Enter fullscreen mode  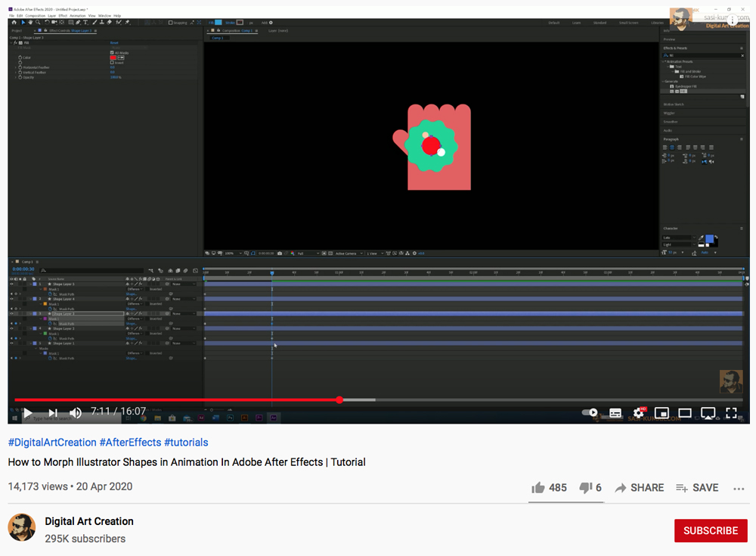coord(731,413)
